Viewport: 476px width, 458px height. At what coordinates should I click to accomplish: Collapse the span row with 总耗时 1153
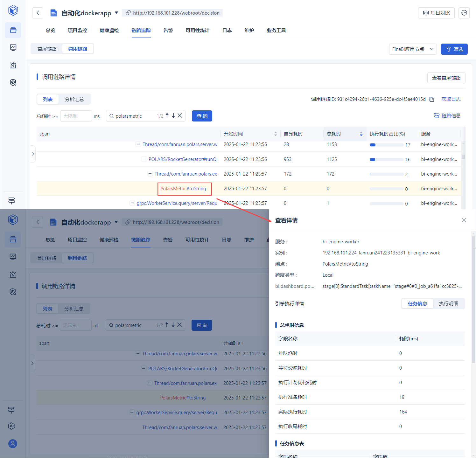coord(138,144)
